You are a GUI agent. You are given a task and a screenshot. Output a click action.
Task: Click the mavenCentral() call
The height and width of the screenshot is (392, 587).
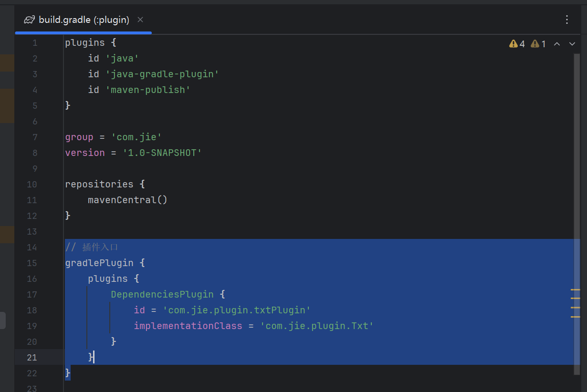(x=127, y=200)
